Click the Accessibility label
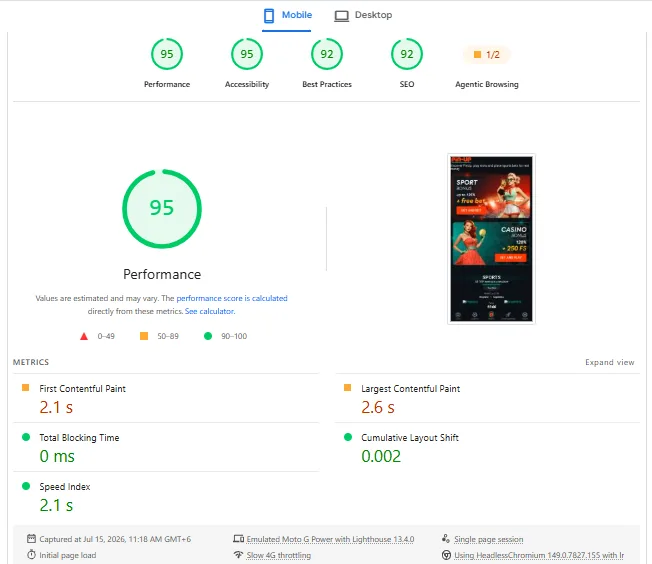 247,84
